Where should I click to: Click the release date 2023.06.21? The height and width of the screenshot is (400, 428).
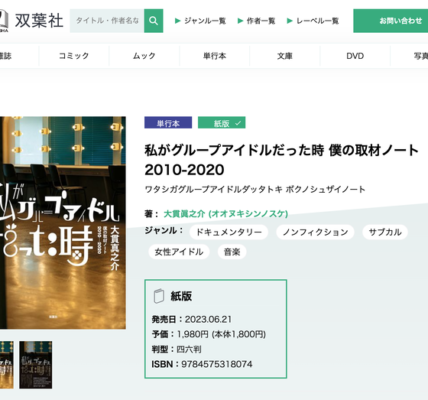pos(208,319)
